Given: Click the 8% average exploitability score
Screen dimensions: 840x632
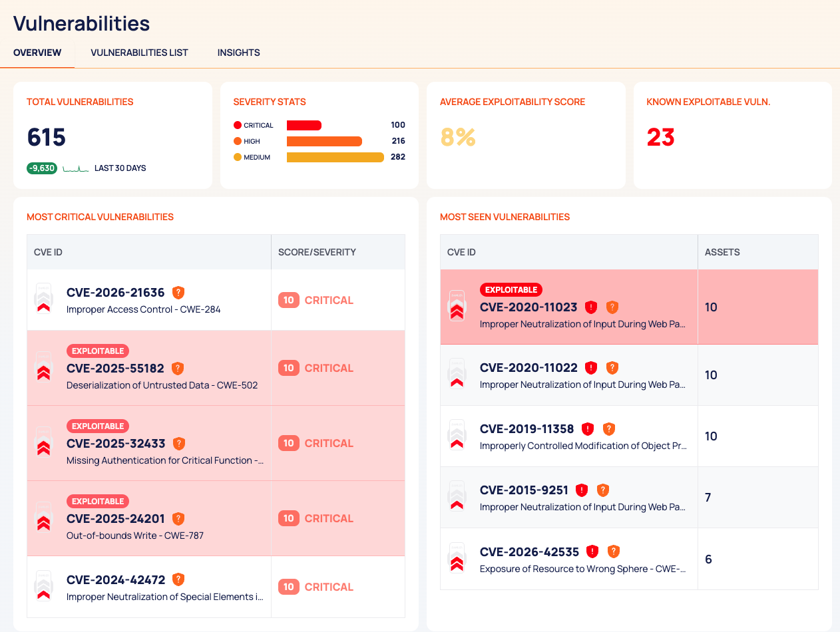Looking at the screenshot, I should click(x=458, y=137).
